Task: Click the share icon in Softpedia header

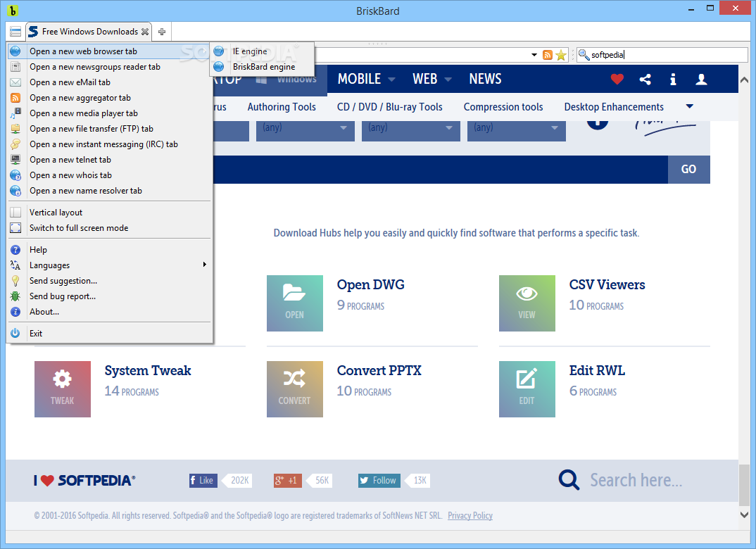Action: point(645,79)
